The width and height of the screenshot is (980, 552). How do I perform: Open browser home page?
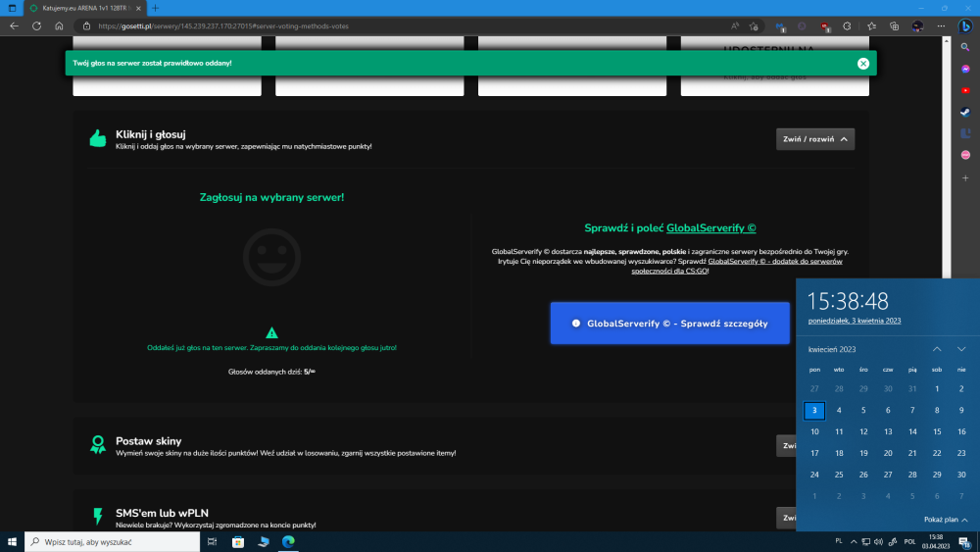coord(59,26)
